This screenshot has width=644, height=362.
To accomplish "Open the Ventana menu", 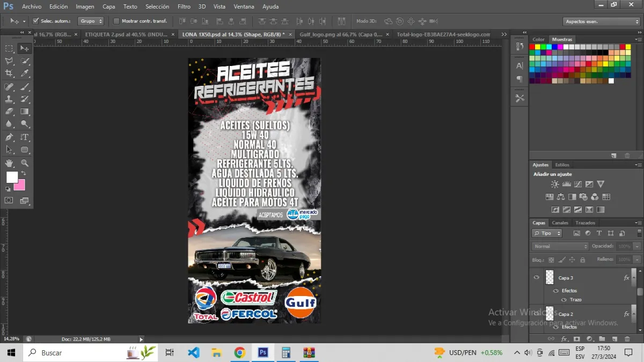I will 244,6.
